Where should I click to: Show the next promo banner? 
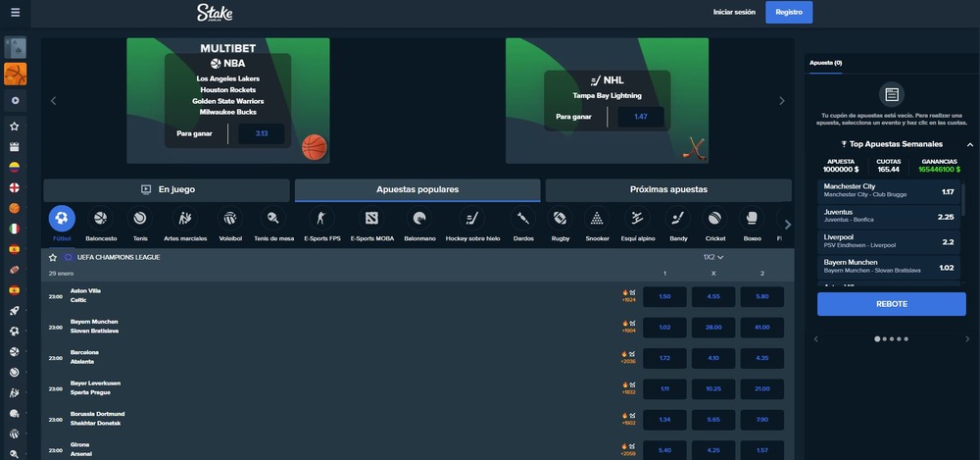(x=781, y=101)
